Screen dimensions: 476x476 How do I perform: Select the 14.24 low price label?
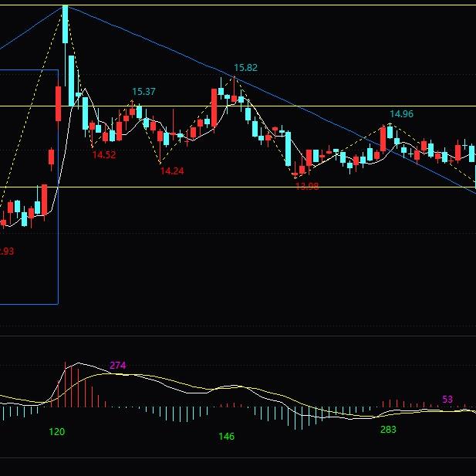[x=172, y=171]
